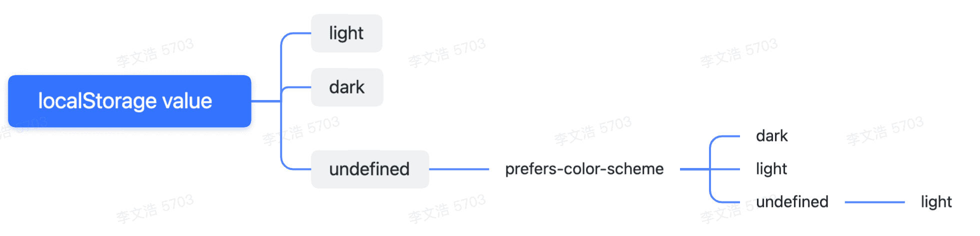Viewport: 980px width, 236px height.
Task: Select the final light leaf node
Action: (x=936, y=202)
